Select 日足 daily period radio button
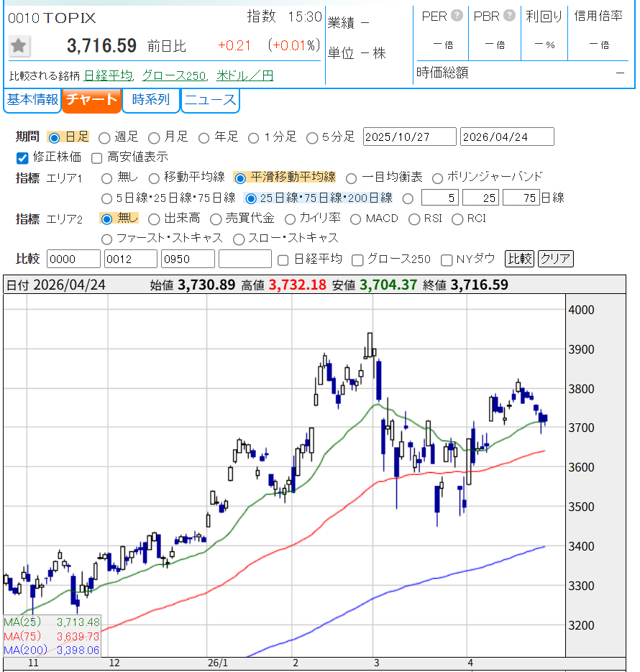 (x=55, y=137)
